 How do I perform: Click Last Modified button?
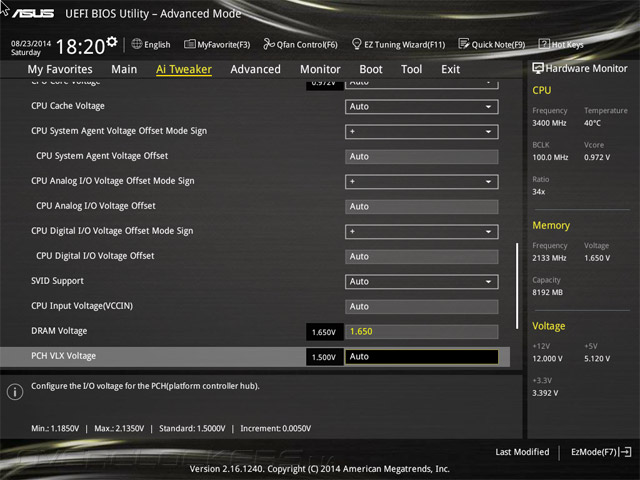522,452
